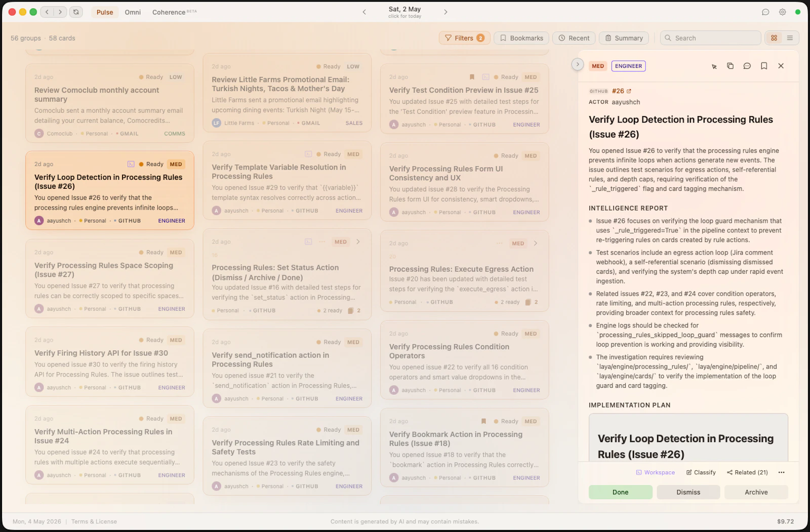Open the more options ellipsis beside Related

781,472
